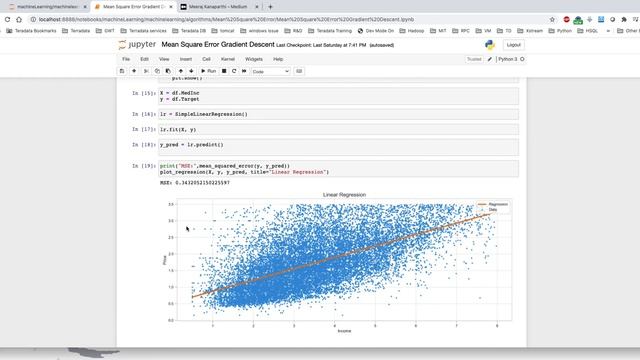Open the extensions puzzle icon
Viewport: 640px width, 360px height.
pyautogui.click(x=624, y=19)
